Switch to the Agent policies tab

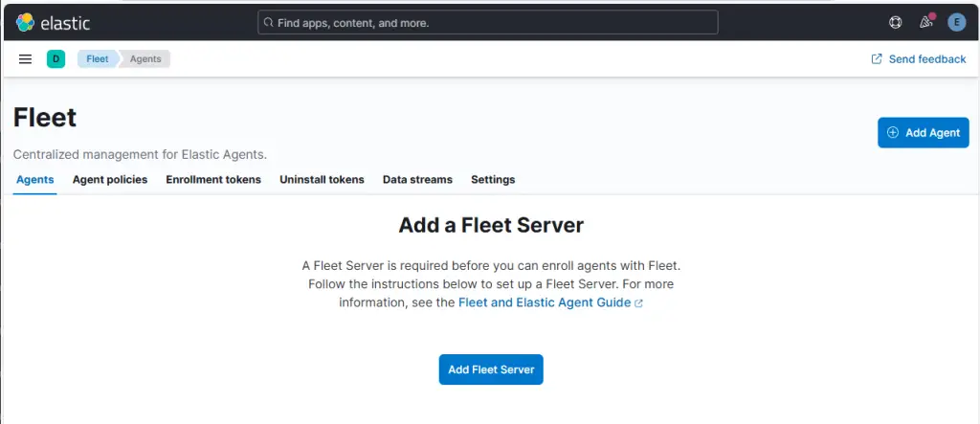pyautogui.click(x=110, y=180)
